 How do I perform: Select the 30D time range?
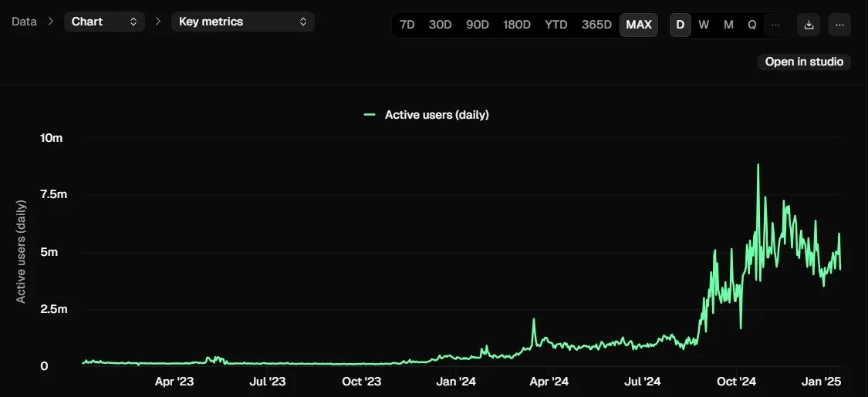tap(440, 25)
